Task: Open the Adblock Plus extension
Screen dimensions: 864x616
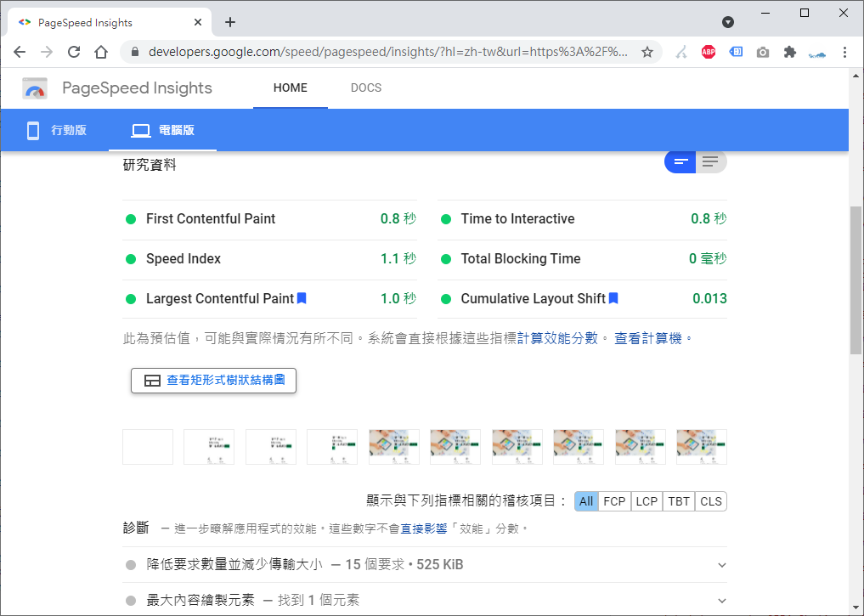Action: pos(709,52)
